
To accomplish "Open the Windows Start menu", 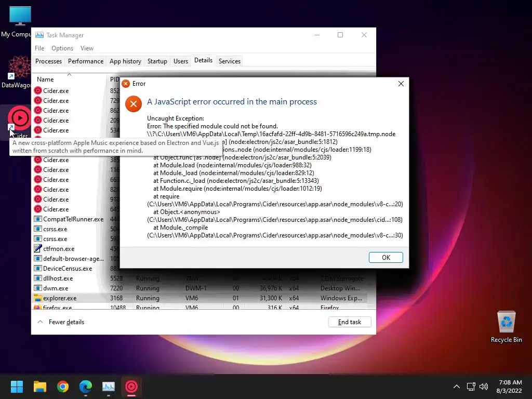I will (17, 387).
